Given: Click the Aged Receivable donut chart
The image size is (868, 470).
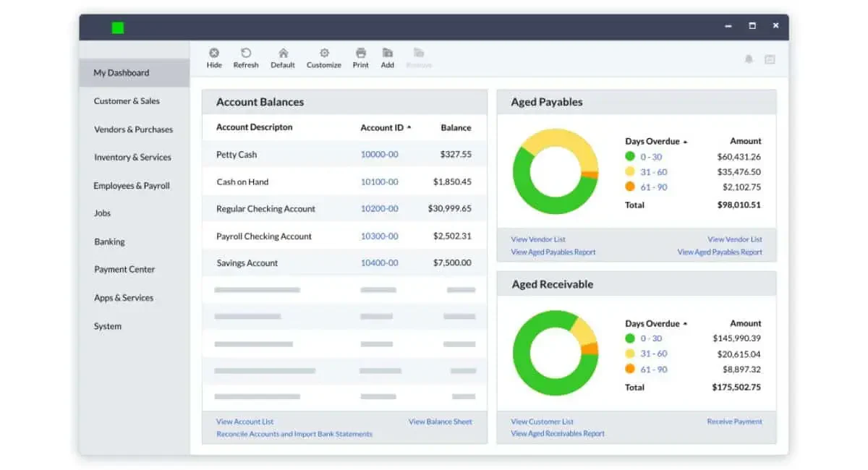Looking at the screenshot, I should [x=556, y=353].
